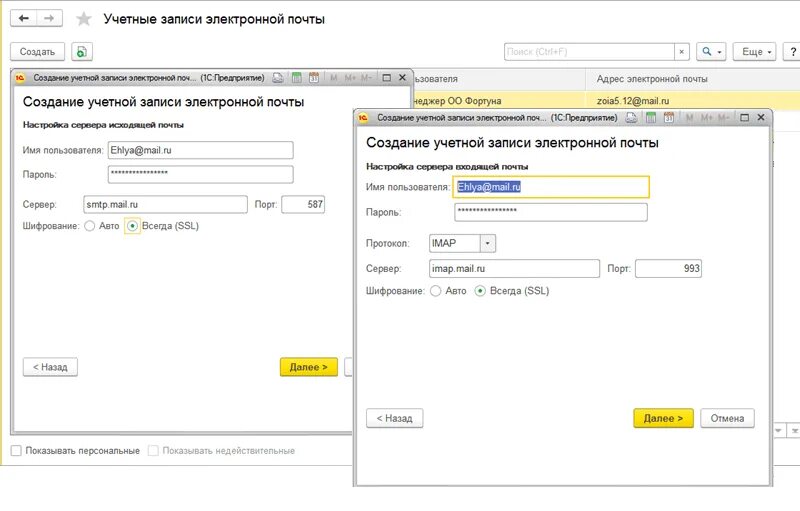Click M- button in incoming dialog titlebar
The height and width of the screenshot is (511, 800).
[723, 118]
